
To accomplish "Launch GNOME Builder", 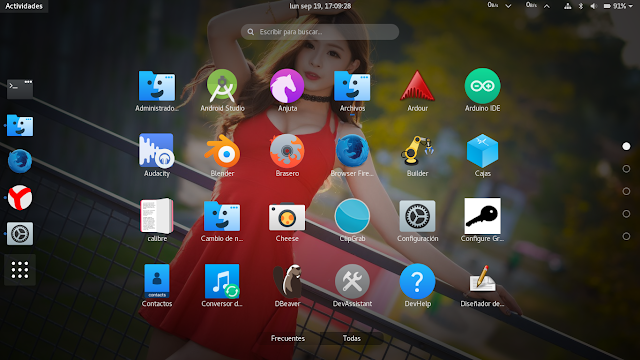I will tap(417, 156).
